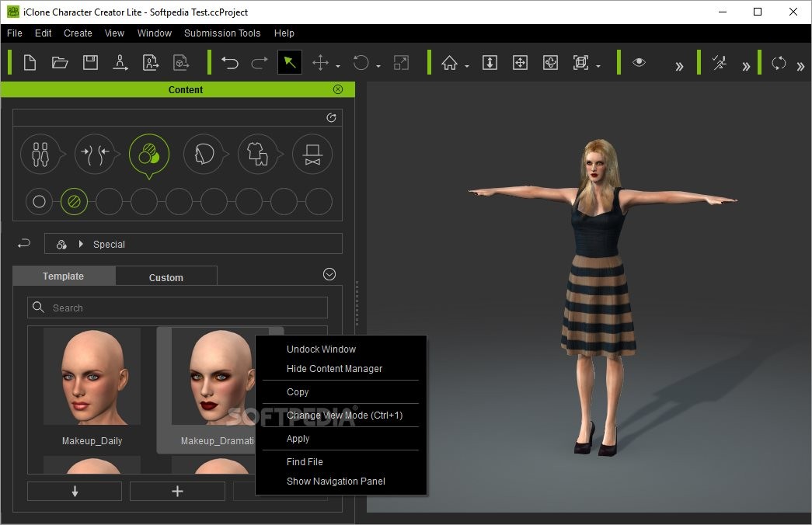Click the redo arrow in toolbar
Viewport: 812px width, 525px height.
point(260,63)
